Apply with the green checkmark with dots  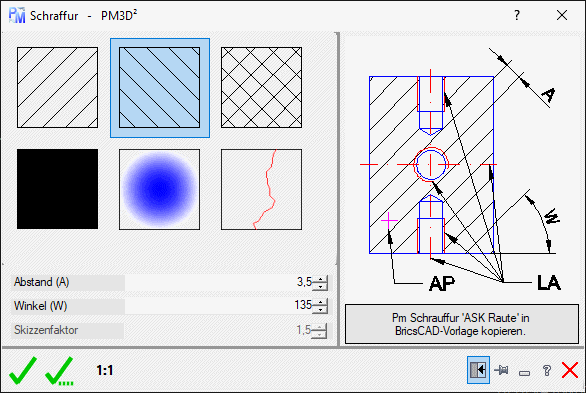pyautogui.click(x=59, y=370)
